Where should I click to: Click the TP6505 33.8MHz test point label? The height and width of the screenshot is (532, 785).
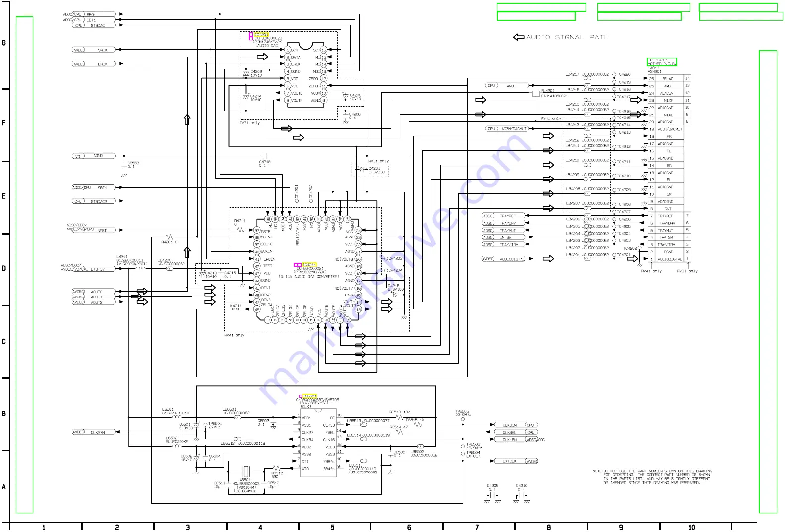tap(463, 413)
